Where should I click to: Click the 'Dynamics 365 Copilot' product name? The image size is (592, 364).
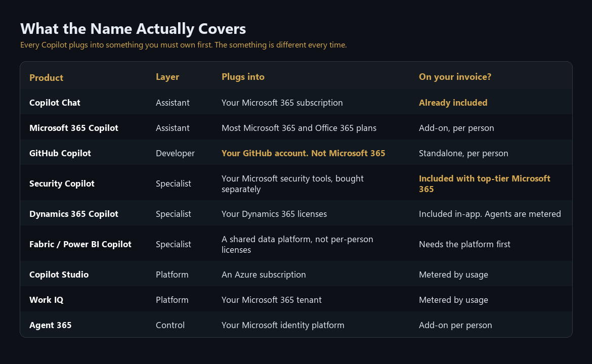click(74, 214)
